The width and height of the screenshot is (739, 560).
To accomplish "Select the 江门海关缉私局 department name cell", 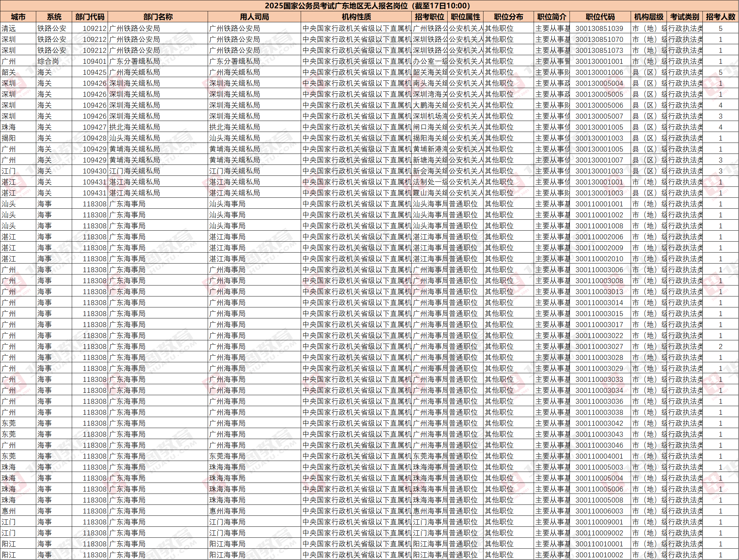I will (x=158, y=171).
